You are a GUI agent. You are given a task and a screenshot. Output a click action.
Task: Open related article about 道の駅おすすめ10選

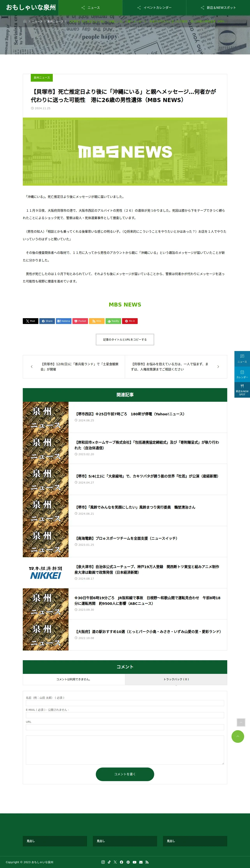tap(148, 631)
